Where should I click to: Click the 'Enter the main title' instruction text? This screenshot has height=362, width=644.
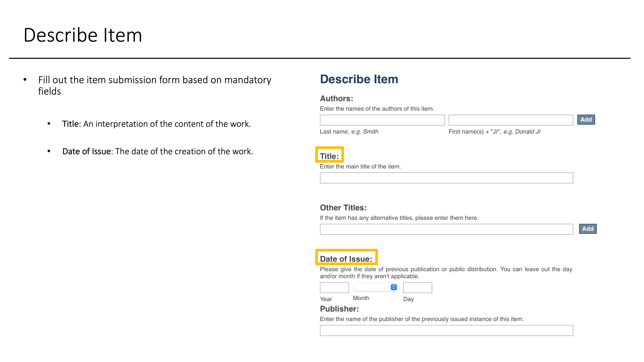click(360, 166)
